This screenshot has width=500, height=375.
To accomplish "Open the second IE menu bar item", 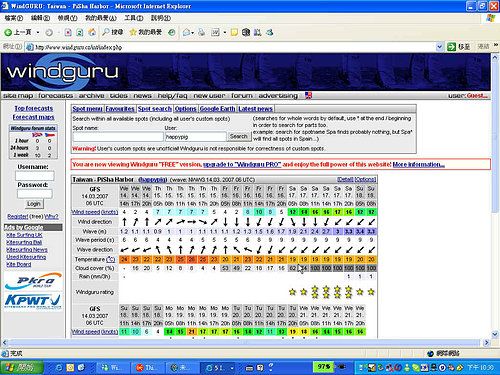I will [40, 18].
